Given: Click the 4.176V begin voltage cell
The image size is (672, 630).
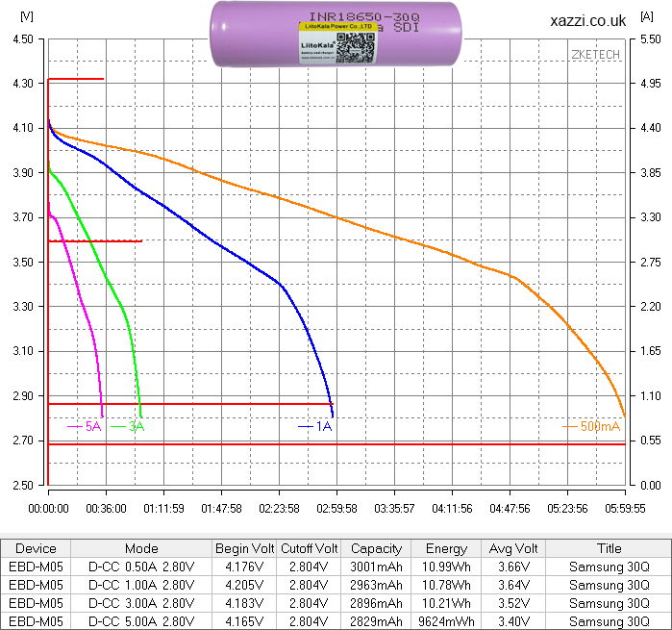Looking at the screenshot, I should (x=245, y=567).
